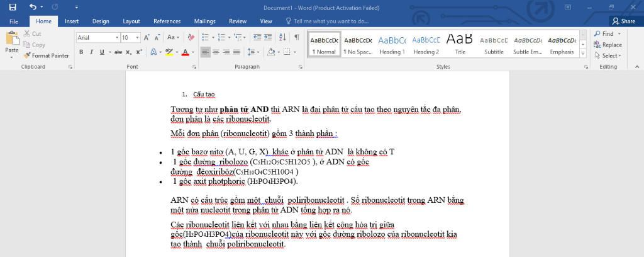Viewport: 644px width, 257px height.
Task: Switch to the References tab
Action: point(167,21)
